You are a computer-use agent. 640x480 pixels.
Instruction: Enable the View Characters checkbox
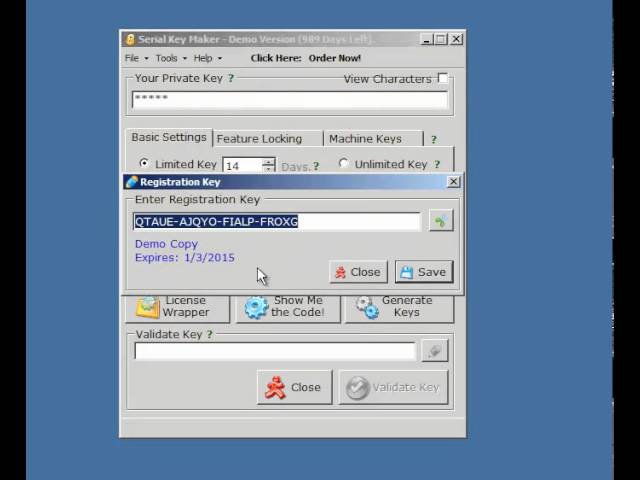442,78
